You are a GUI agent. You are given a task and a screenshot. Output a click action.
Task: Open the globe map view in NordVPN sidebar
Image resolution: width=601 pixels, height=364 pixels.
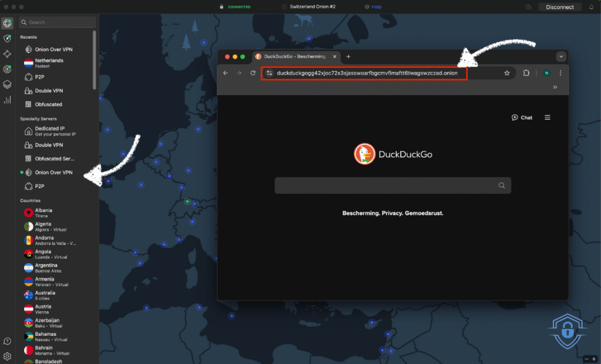pyautogui.click(x=7, y=23)
